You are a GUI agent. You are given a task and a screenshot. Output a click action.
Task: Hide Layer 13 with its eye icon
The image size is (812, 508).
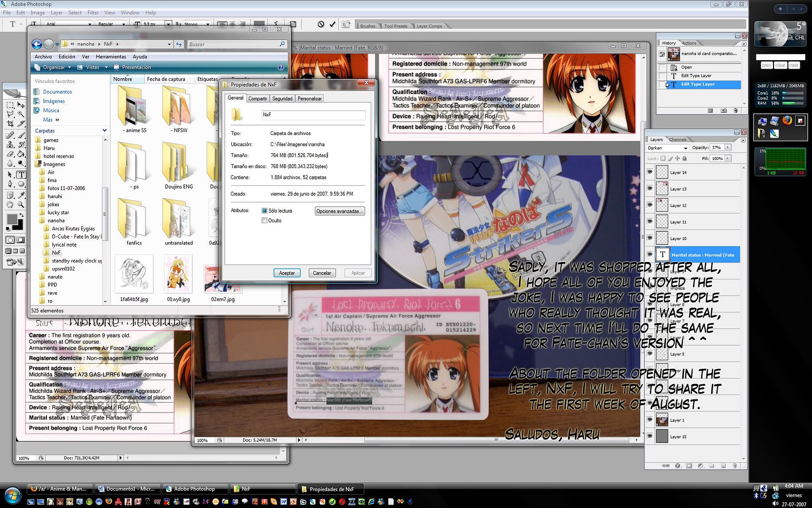coord(650,189)
